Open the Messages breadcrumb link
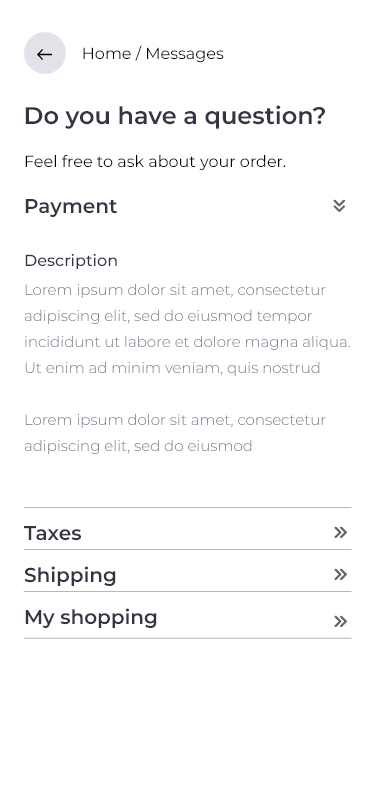The width and height of the screenshot is (375, 812). pyautogui.click(x=184, y=53)
